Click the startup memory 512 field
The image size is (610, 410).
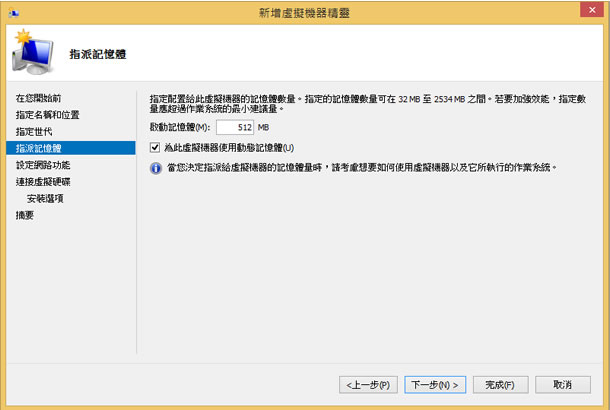(235, 127)
